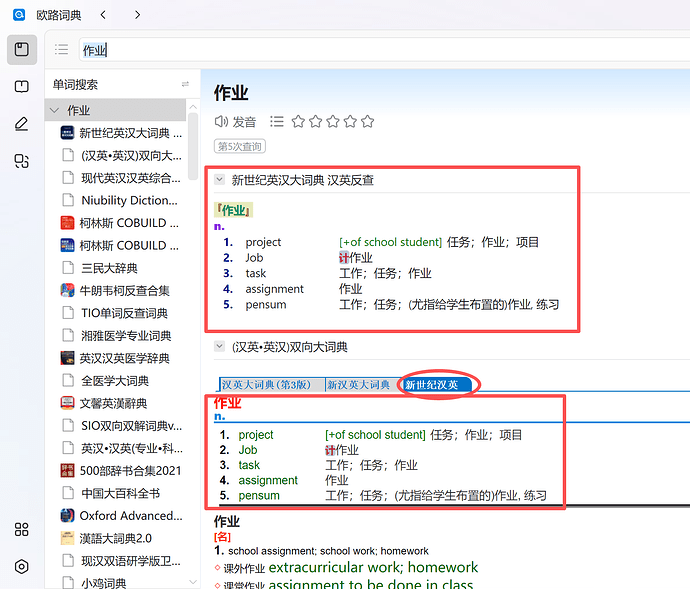Screen dimensions: 690x589
Task: Open the notes pencil icon in sidebar
Action: pyautogui.click(x=21, y=124)
